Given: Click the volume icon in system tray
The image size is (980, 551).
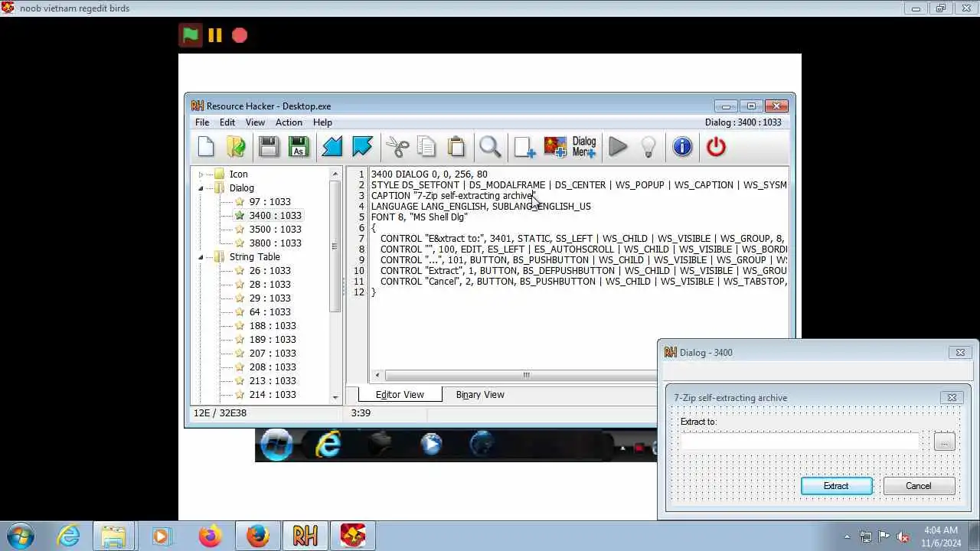Looking at the screenshot, I should tap(903, 536).
